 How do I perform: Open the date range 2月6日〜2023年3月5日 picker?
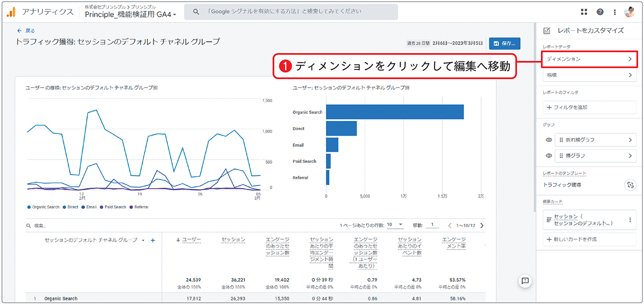click(x=457, y=43)
